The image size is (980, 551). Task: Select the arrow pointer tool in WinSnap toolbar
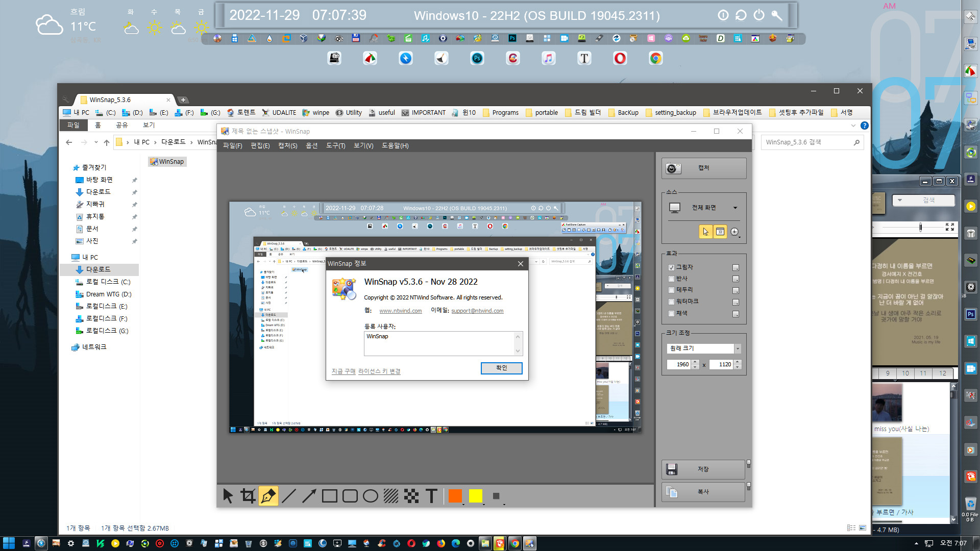tap(228, 496)
